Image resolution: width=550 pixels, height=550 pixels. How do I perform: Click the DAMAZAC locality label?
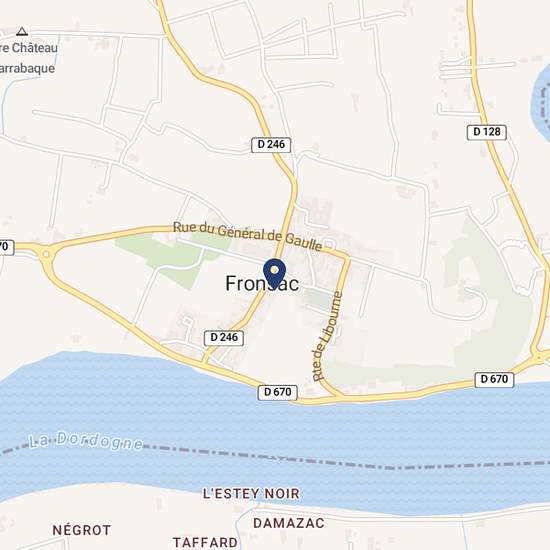coord(289,523)
